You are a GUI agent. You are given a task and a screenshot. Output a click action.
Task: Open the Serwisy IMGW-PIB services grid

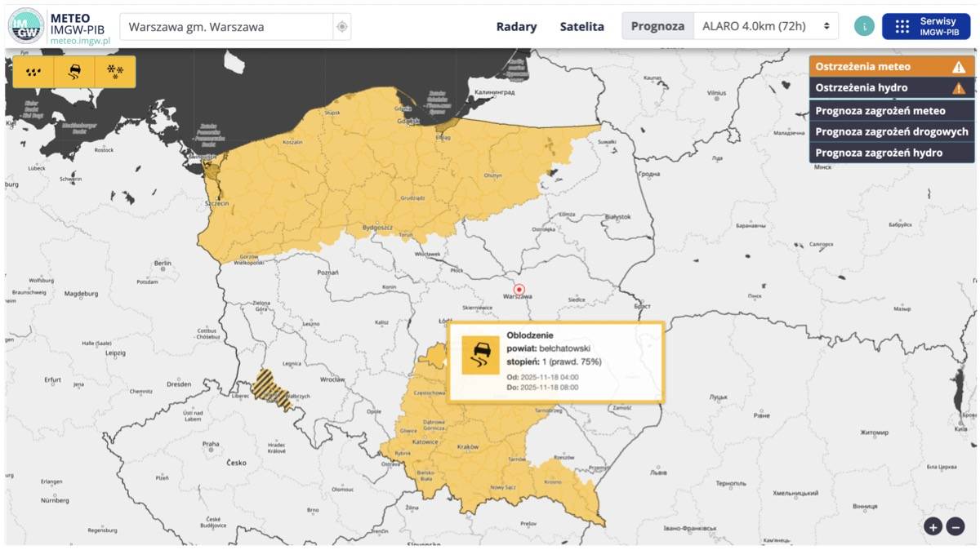[925, 26]
